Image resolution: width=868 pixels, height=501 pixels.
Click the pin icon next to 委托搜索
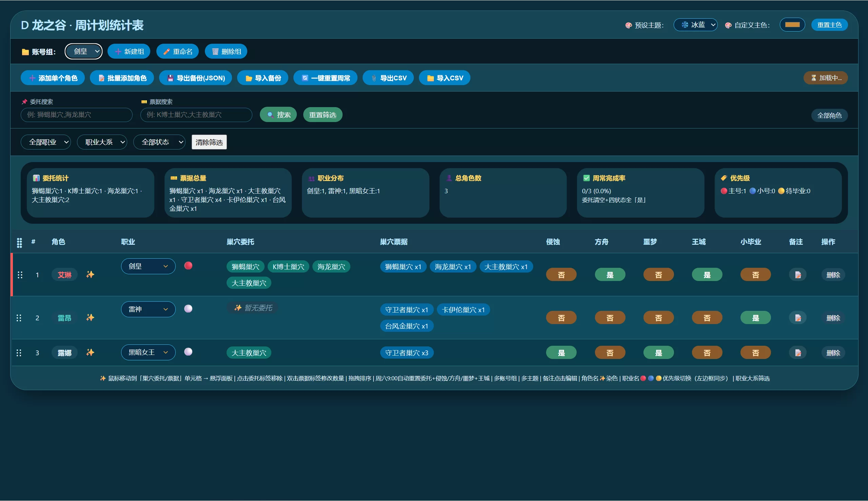(x=24, y=102)
